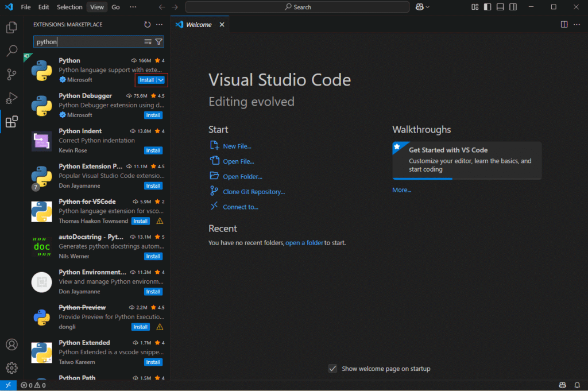Open More walkthroughs link
The image size is (588, 391).
(x=401, y=190)
